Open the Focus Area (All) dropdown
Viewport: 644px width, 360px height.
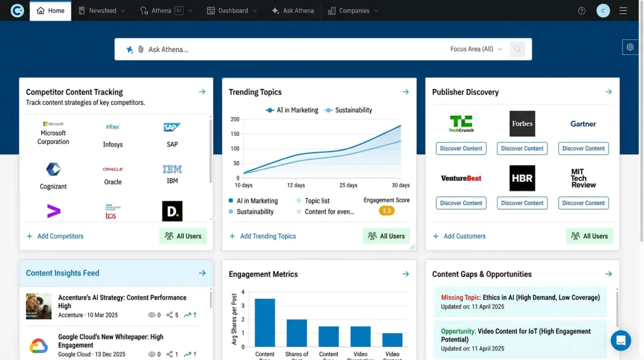(x=476, y=49)
